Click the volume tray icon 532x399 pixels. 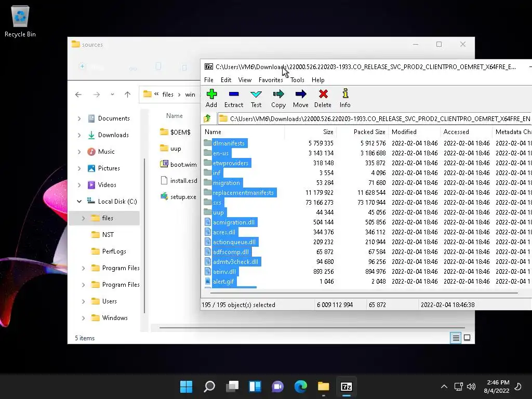pos(471,387)
